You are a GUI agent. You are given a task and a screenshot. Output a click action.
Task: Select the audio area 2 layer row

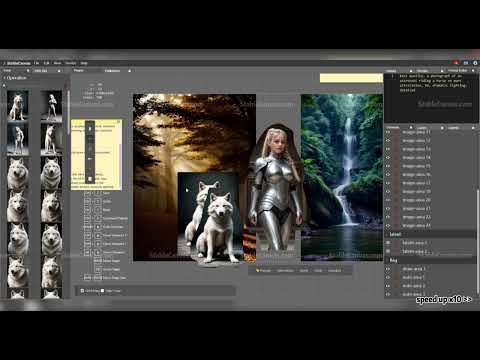pyautogui.click(x=431, y=286)
